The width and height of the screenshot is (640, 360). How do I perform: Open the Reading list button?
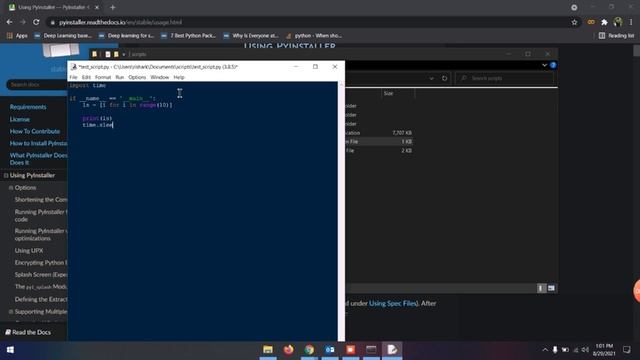pyautogui.click(x=616, y=36)
